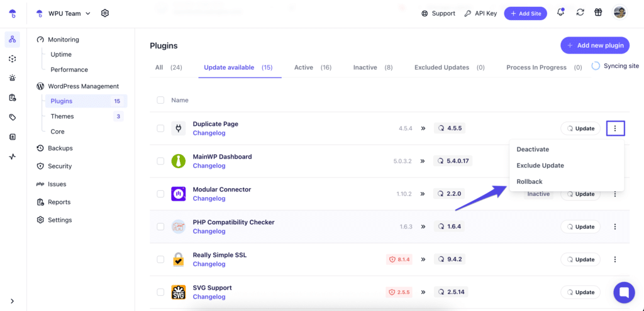Open PHP Compatibility Checker three-dot menu
Image resolution: width=644 pixels, height=311 pixels.
pyautogui.click(x=615, y=227)
